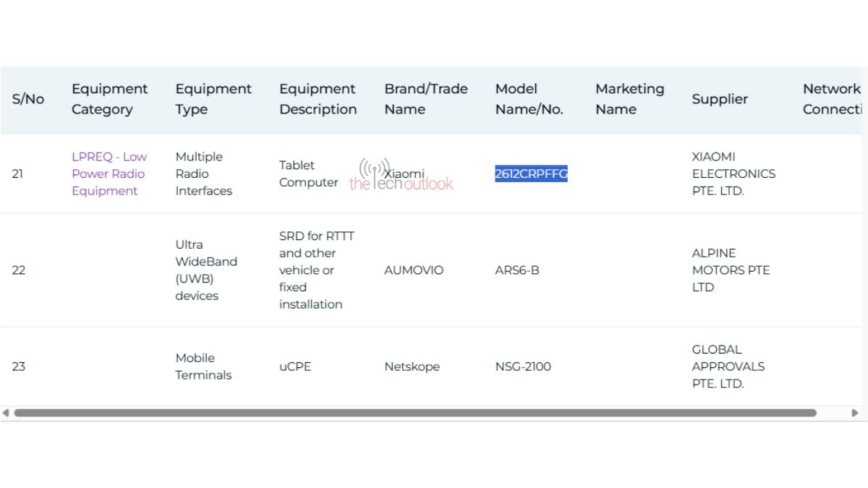The height and width of the screenshot is (488, 868).
Task: Click the Ultra WideBand (UWB) devices cell
Action: (x=206, y=270)
